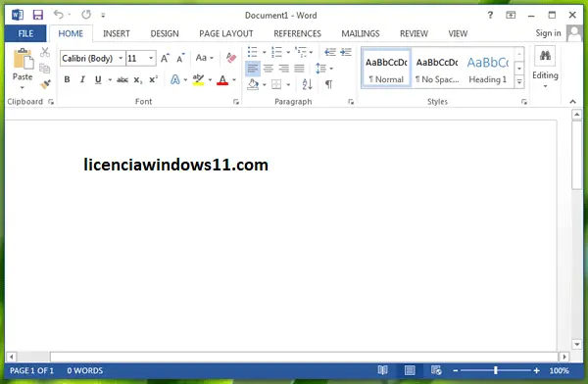Apply Text Effects and Typography
The image size is (588, 384).
point(175,79)
